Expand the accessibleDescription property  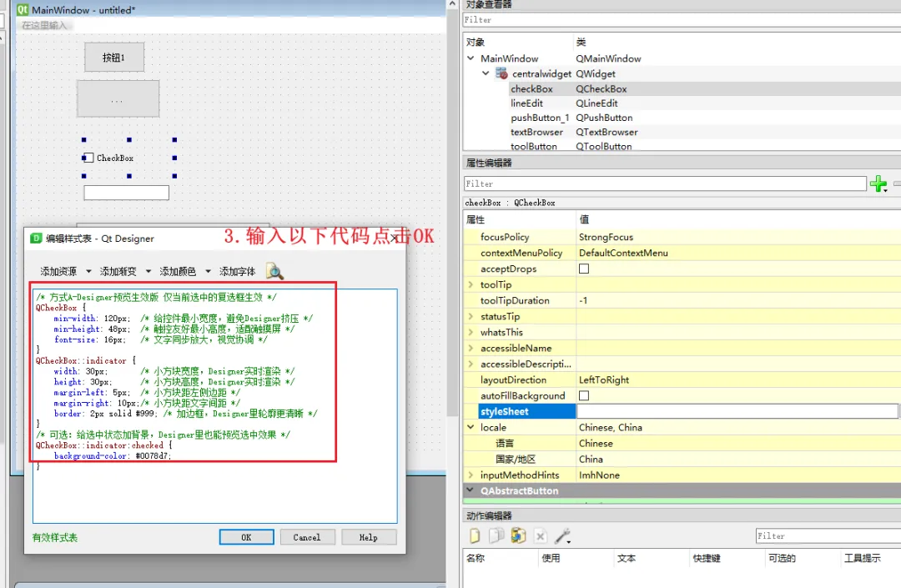[471, 364]
